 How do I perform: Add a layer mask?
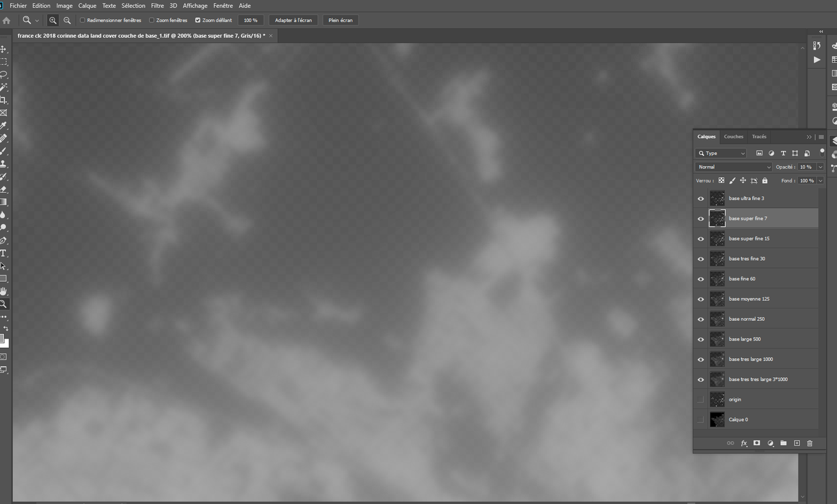[757, 443]
